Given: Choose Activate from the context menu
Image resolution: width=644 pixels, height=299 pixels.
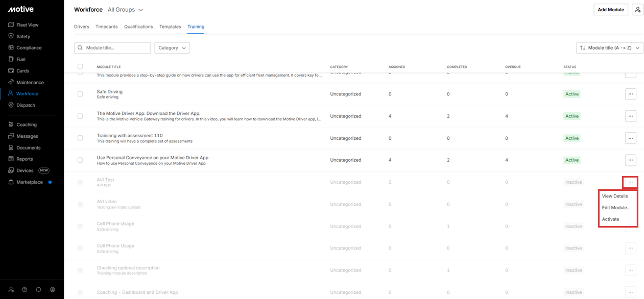Looking at the screenshot, I should pyautogui.click(x=610, y=219).
